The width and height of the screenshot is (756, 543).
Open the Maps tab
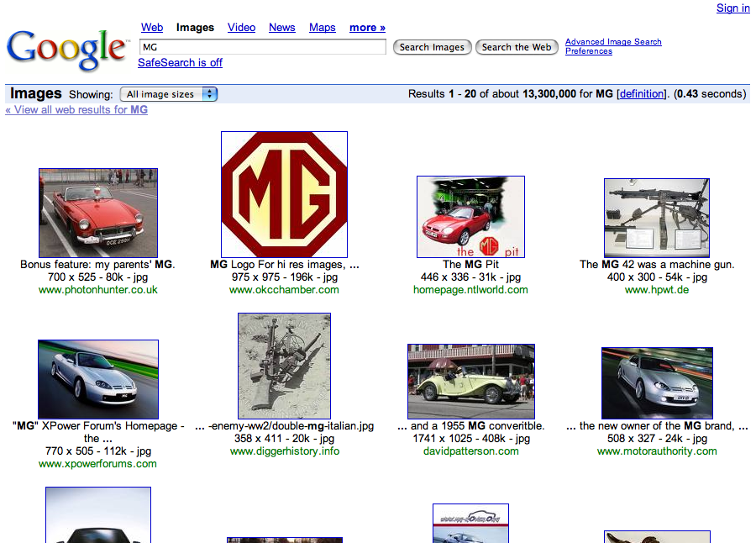pyautogui.click(x=322, y=28)
